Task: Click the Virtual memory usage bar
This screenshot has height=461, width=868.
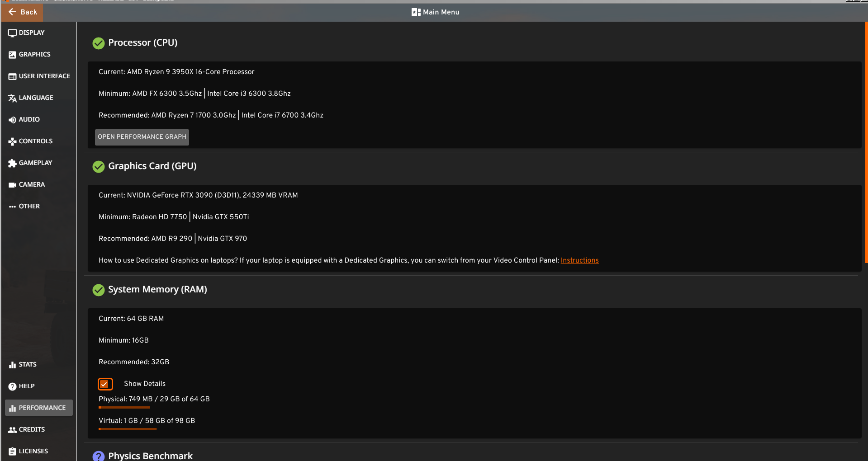Action: coord(128,429)
